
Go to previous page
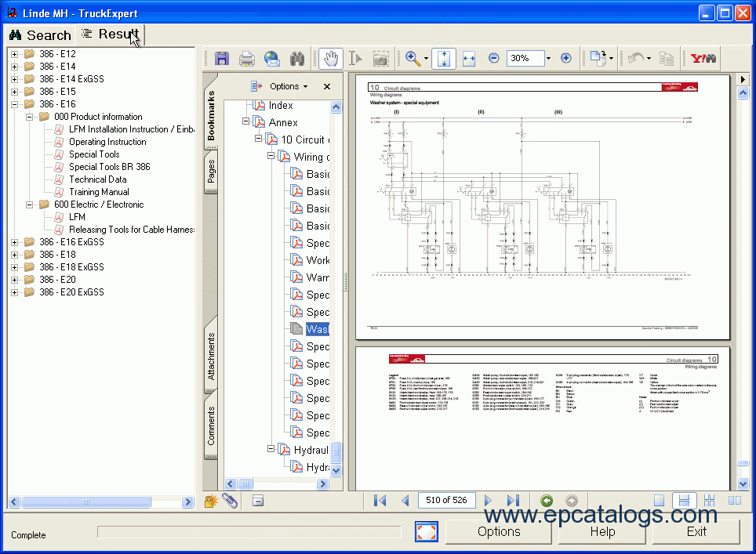(405, 501)
